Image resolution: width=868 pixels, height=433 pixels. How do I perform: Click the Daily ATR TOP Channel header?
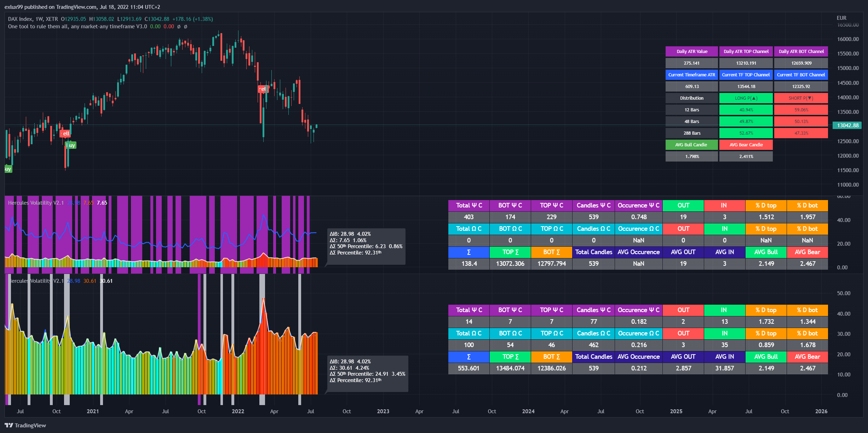pyautogui.click(x=746, y=52)
